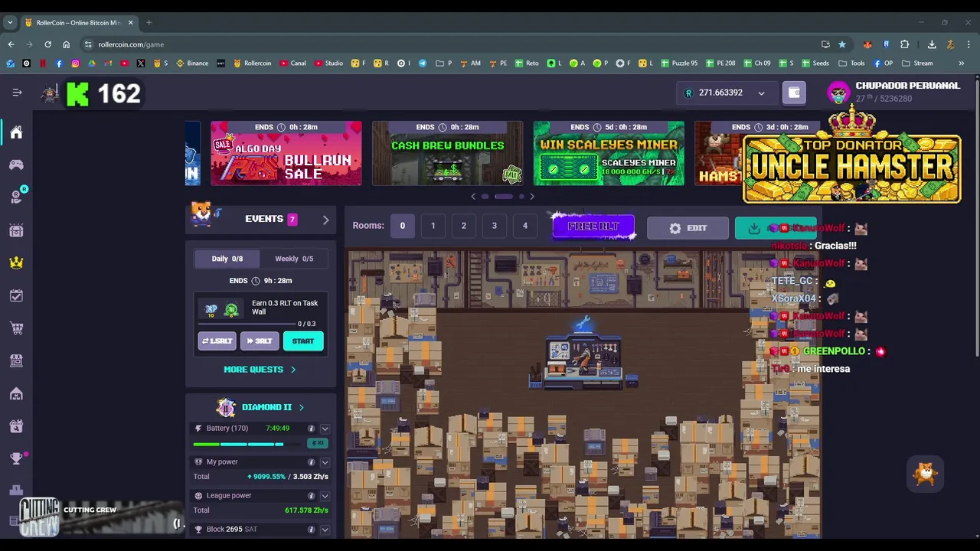Open the Marketplace stall sidebar icon
Viewport: 980px width, 551px height.
click(16, 360)
